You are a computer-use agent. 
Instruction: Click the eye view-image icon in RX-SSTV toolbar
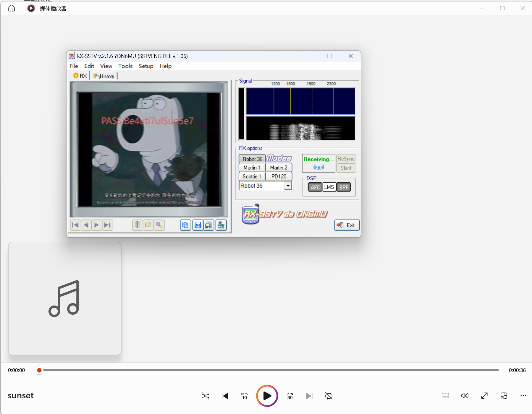coord(221,225)
